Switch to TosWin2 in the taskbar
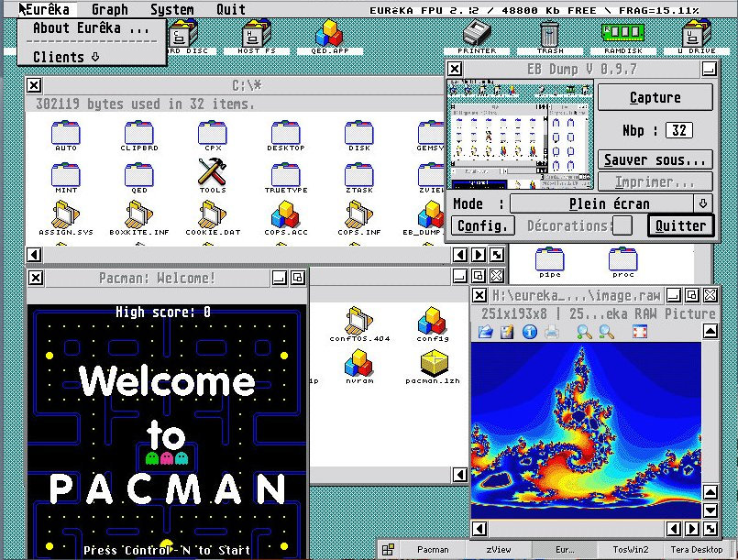This screenshot has height=560, width=738. coord(630,550)
